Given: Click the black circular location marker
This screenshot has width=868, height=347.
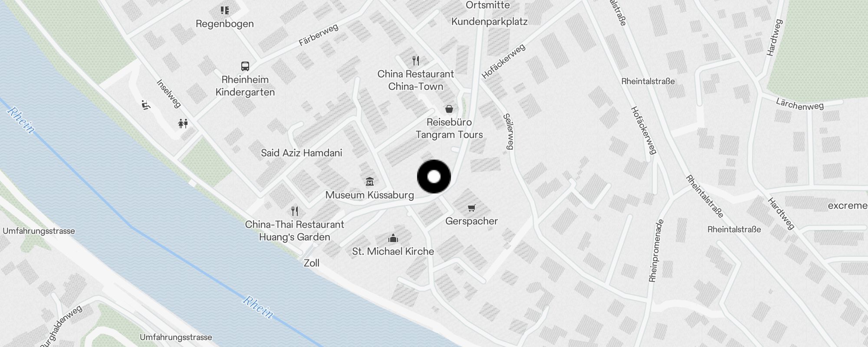Looking at the screenshot, I should (x=434, y=177).
